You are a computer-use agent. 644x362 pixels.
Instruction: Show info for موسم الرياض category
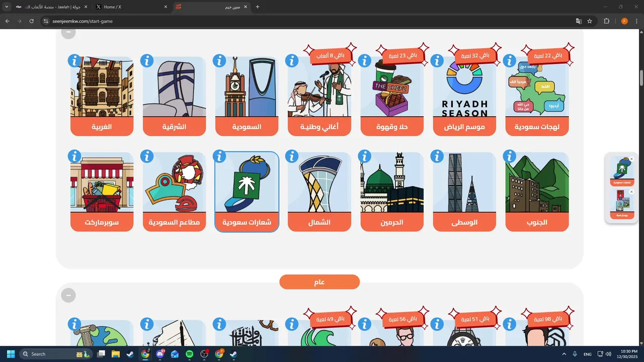(x=437, y=61)
